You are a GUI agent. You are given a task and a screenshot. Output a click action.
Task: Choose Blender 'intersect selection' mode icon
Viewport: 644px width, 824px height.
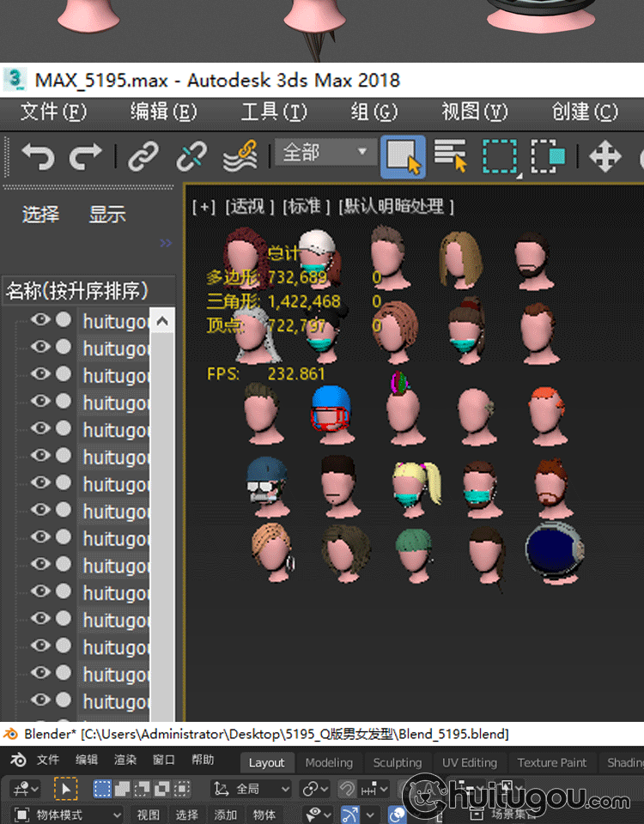(x=182, y=789)
